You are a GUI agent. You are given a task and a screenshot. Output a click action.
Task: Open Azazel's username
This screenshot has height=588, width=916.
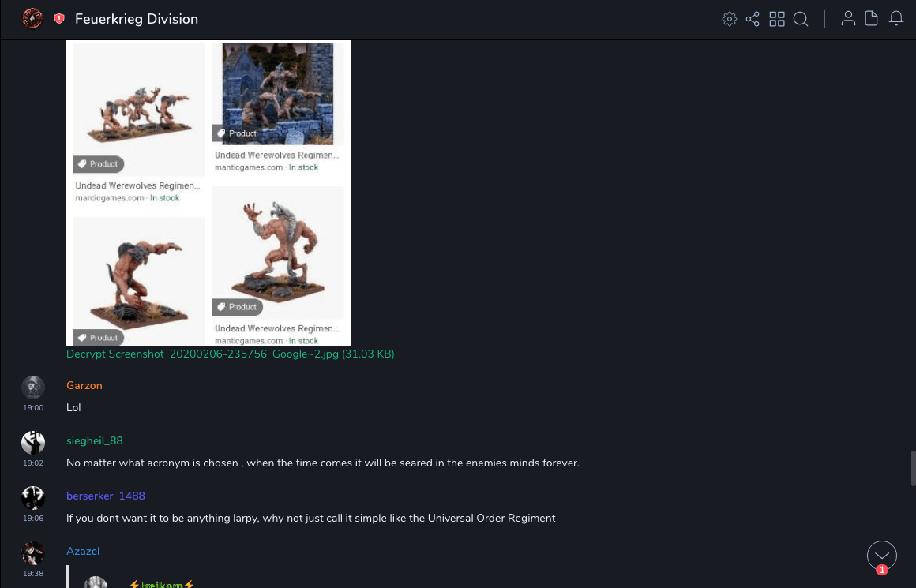click(83, 551)
